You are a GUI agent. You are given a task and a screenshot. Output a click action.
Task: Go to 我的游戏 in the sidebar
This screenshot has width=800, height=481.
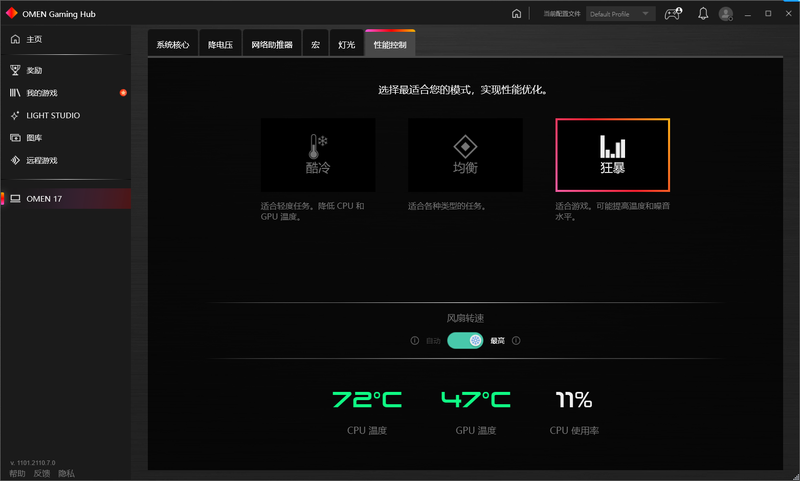click(42, 93)
